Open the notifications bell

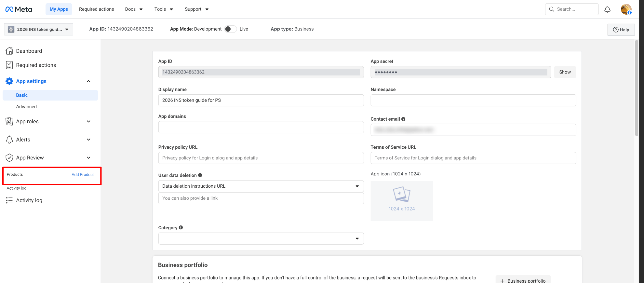(607, 9)
